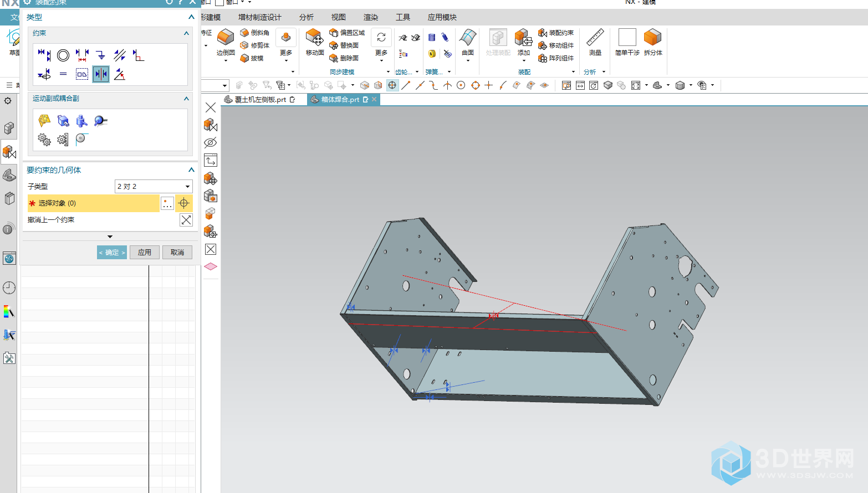Collapse the 要约束的几何体 section

tap(191, 170)
